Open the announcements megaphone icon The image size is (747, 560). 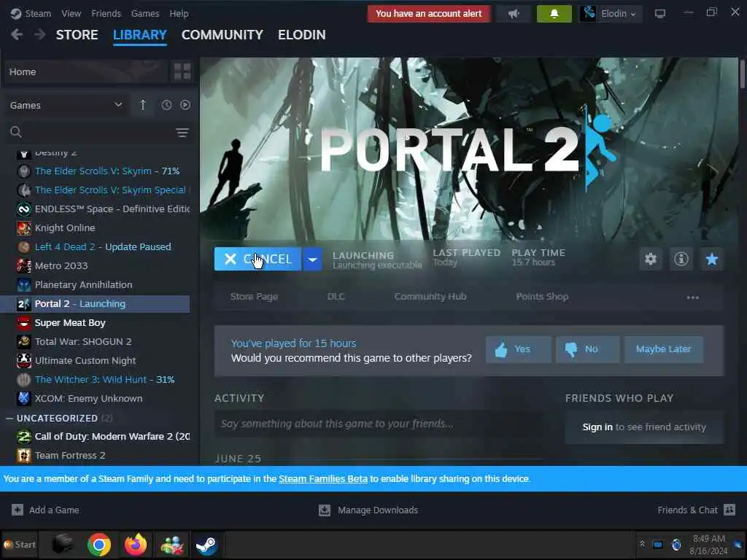coord(514,13)
